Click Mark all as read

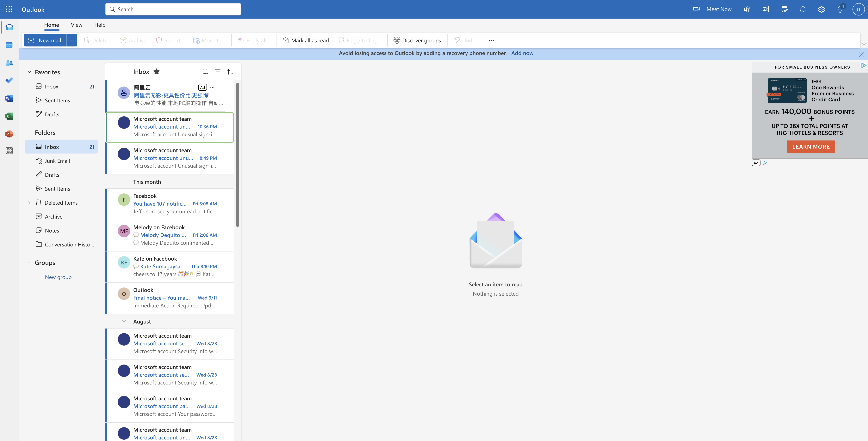point(306,40)
